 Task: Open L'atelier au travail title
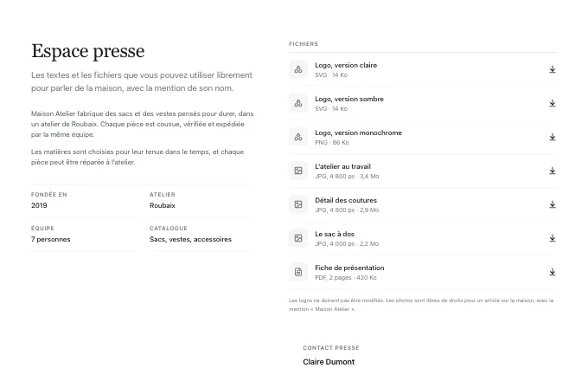click(x=342, y=167)
